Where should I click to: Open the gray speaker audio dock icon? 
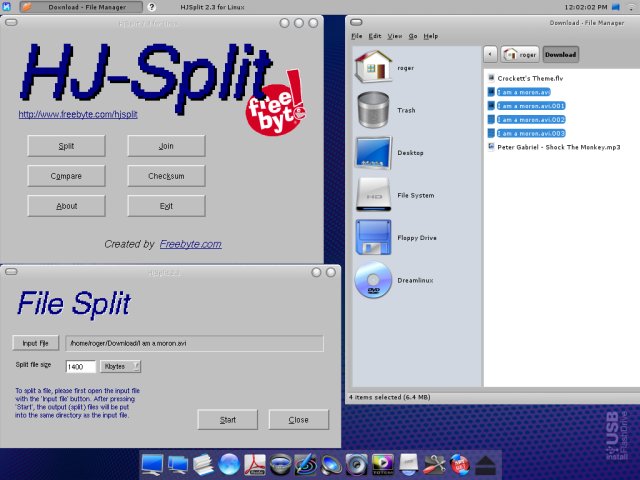point(357,464)
